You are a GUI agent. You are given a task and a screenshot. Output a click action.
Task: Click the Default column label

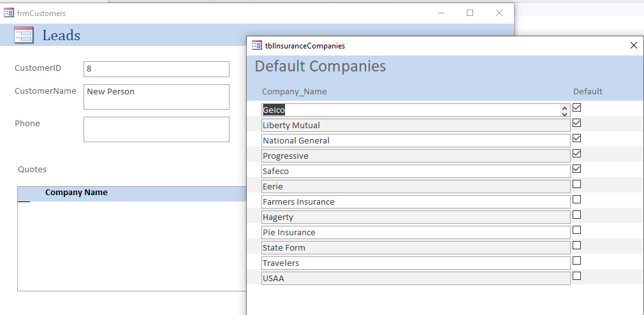click(588, 92)
